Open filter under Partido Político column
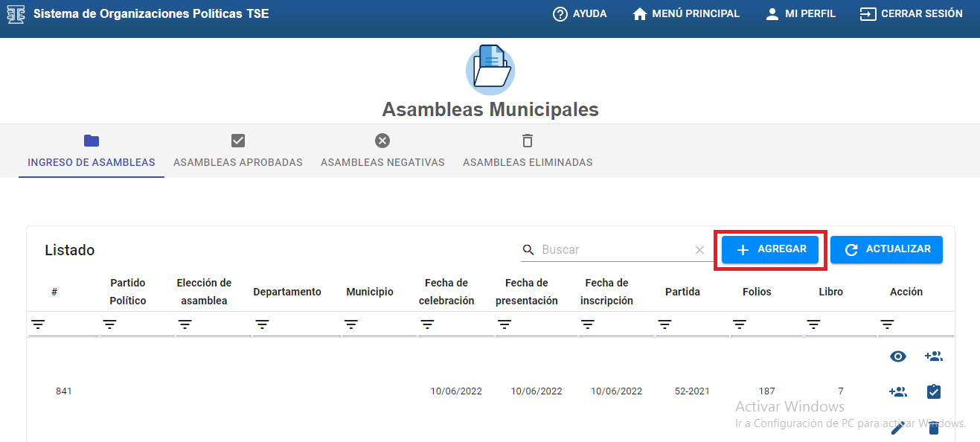Viewport: 980px width, 442px height. (x=109, y=324)
